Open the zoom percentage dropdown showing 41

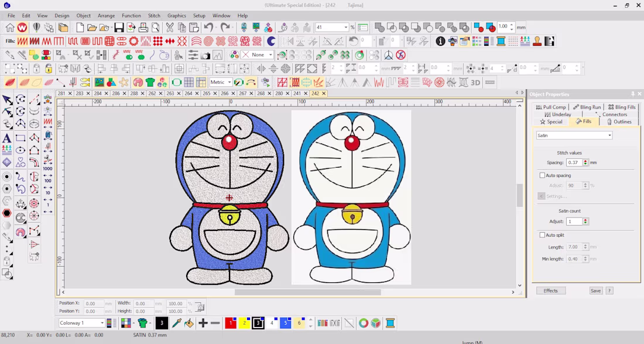(x=346, y=28)
